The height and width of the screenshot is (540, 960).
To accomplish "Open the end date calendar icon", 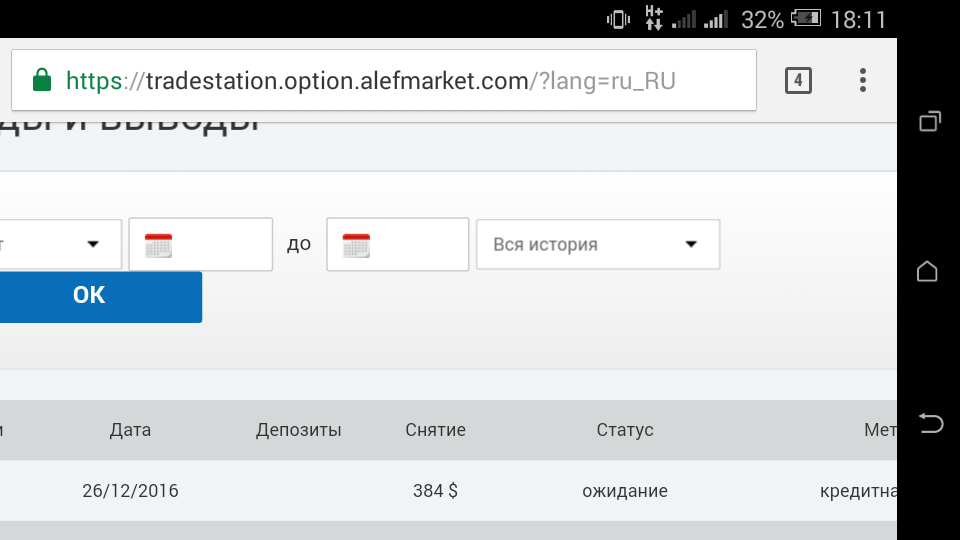I will [356, 245].
